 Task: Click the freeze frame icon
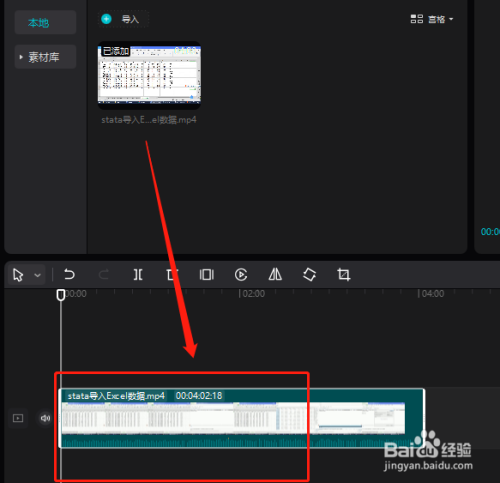click(x=207, y=275)
